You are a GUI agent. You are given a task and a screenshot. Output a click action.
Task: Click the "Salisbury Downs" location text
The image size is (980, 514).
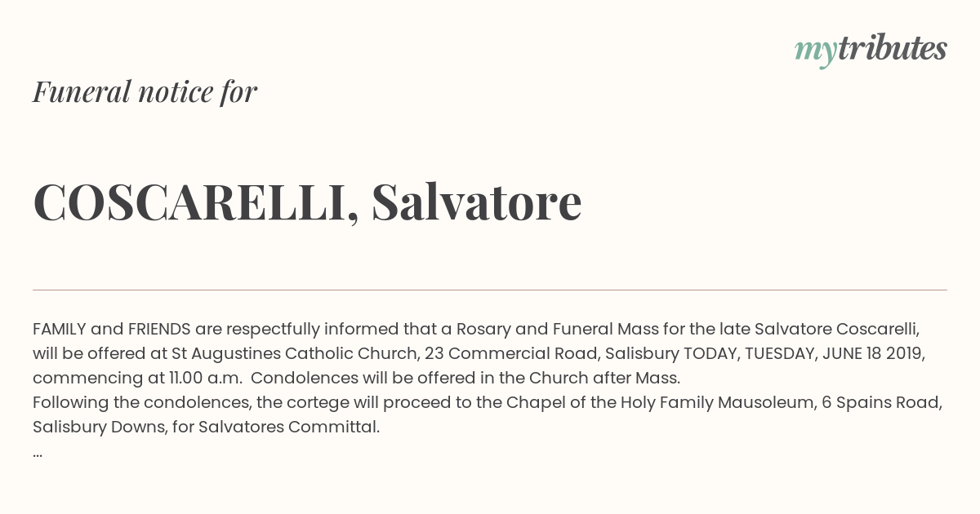pos(100,428)
